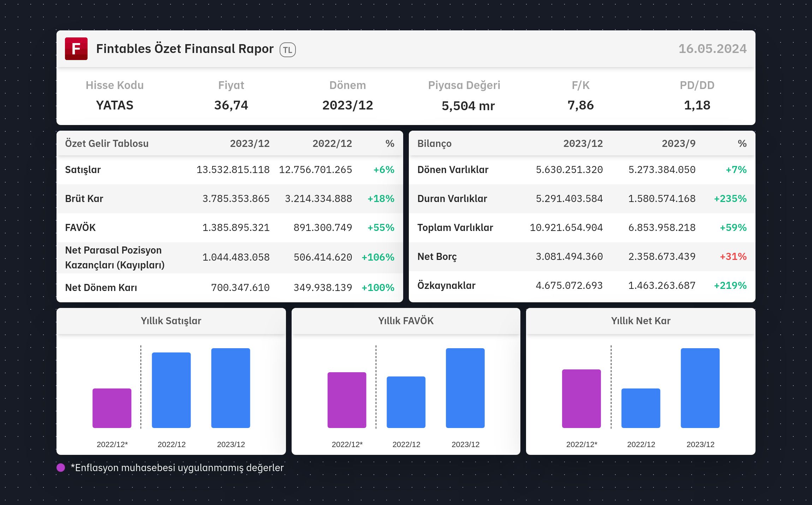Viewport: 812px width, 505px height.
Task: Click Net Parasal Pozisyon Kazançları label
Action: click(x=115, y=257)
